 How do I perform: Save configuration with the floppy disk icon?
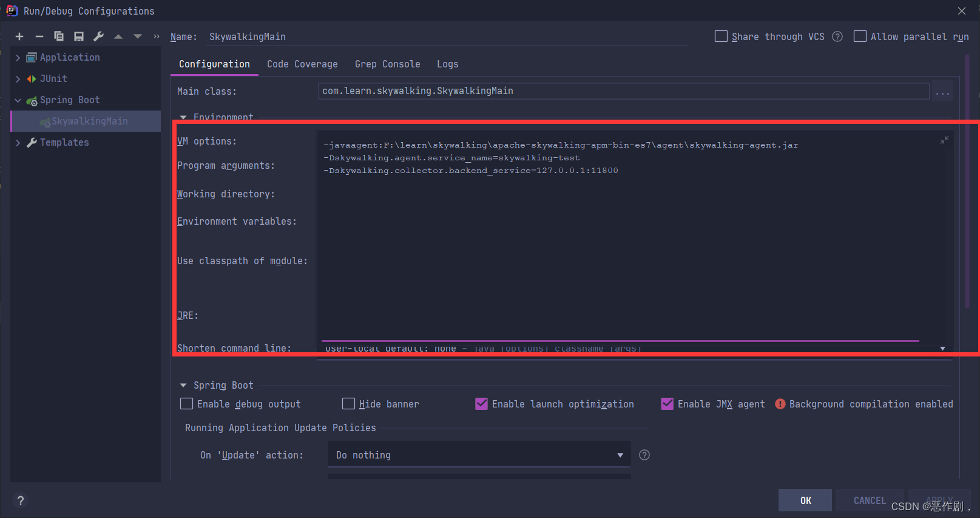(x=79, y=36)
